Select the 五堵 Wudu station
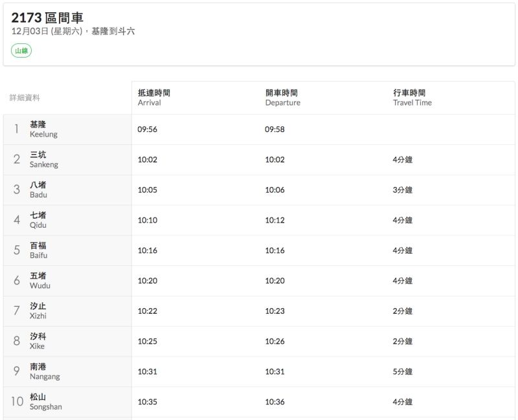This screenshot has height=420, width=518. tap(39, 281)
